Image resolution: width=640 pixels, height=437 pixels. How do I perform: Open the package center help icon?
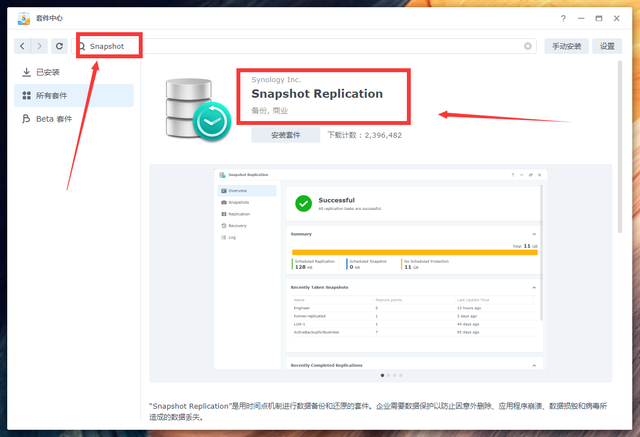pos(563,18)
